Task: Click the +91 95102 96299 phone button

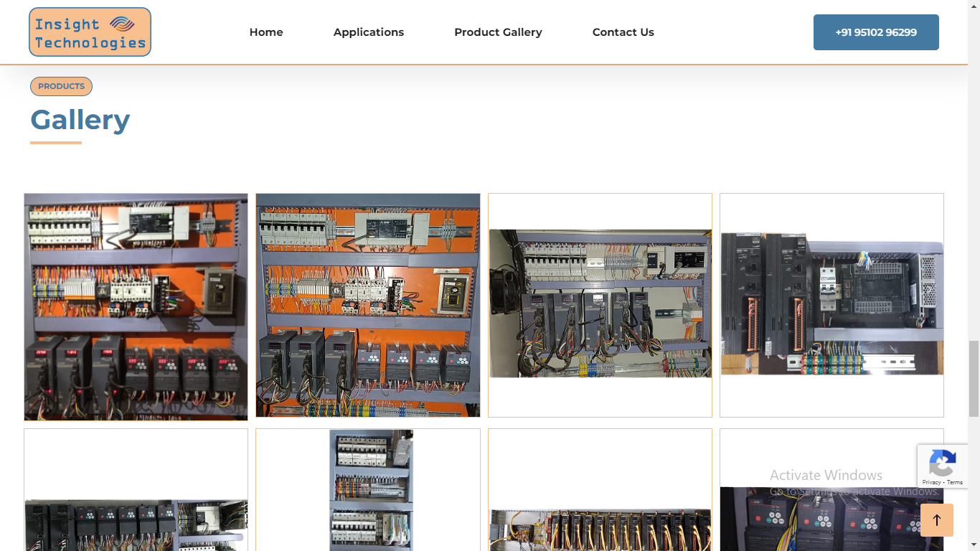Action: pos(875,32)
